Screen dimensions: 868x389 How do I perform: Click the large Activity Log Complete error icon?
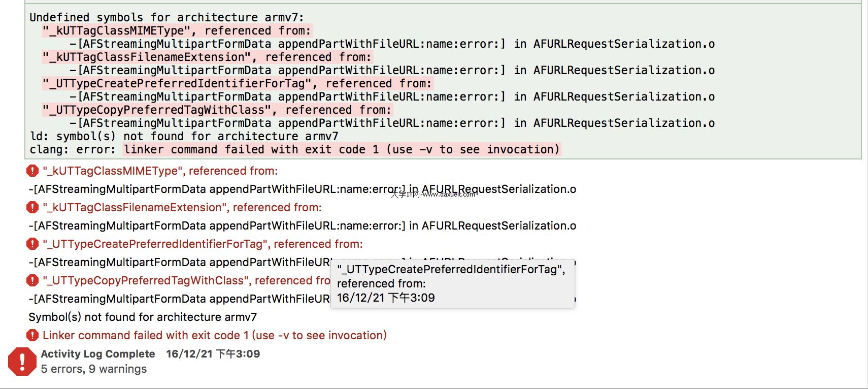click(22, 362)
